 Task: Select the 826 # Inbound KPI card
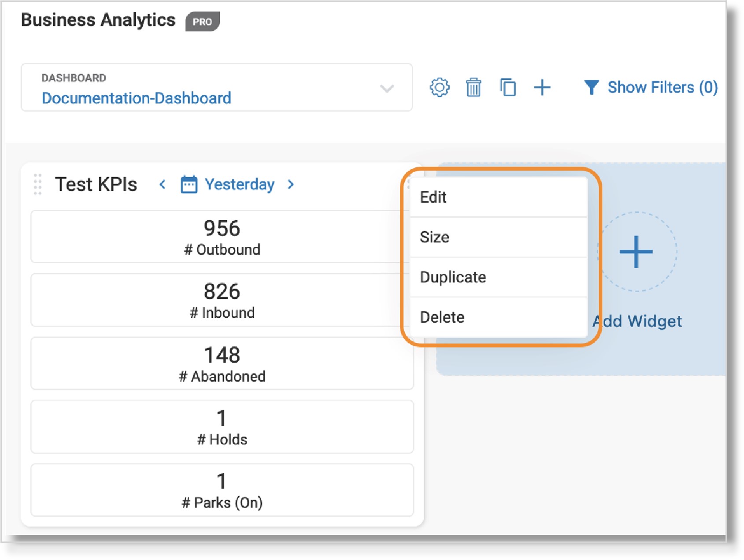(222, 300)
